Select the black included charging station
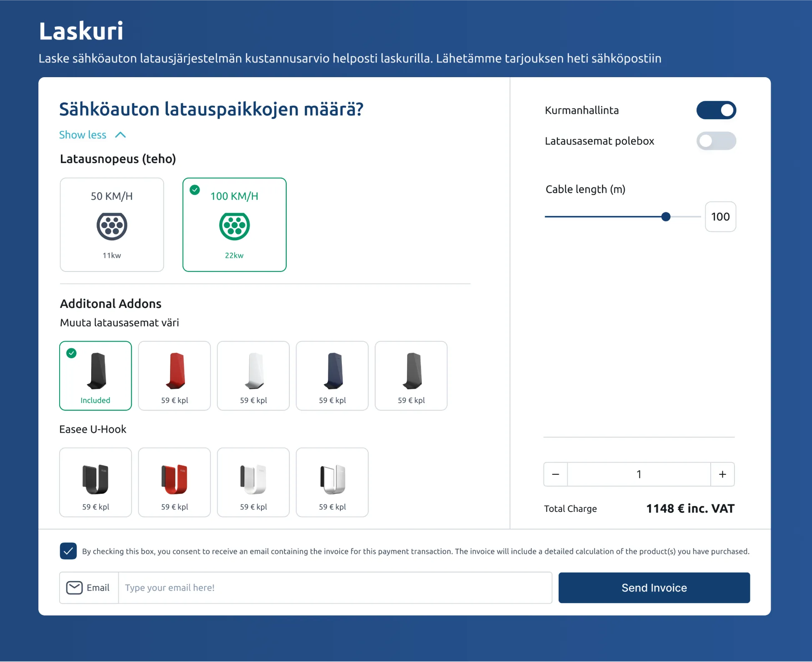This screenshot has width=812, height=662. 95,375
